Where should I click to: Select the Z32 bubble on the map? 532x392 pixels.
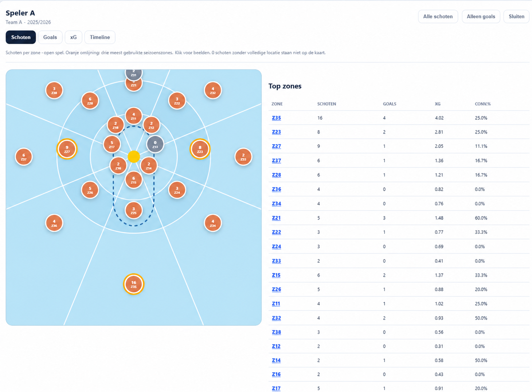(213, 90)
